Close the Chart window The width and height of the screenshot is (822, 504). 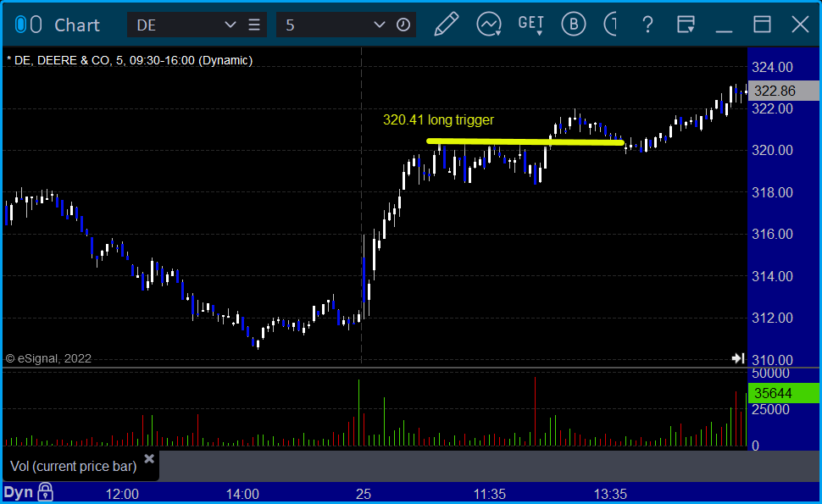click(801, 25)
